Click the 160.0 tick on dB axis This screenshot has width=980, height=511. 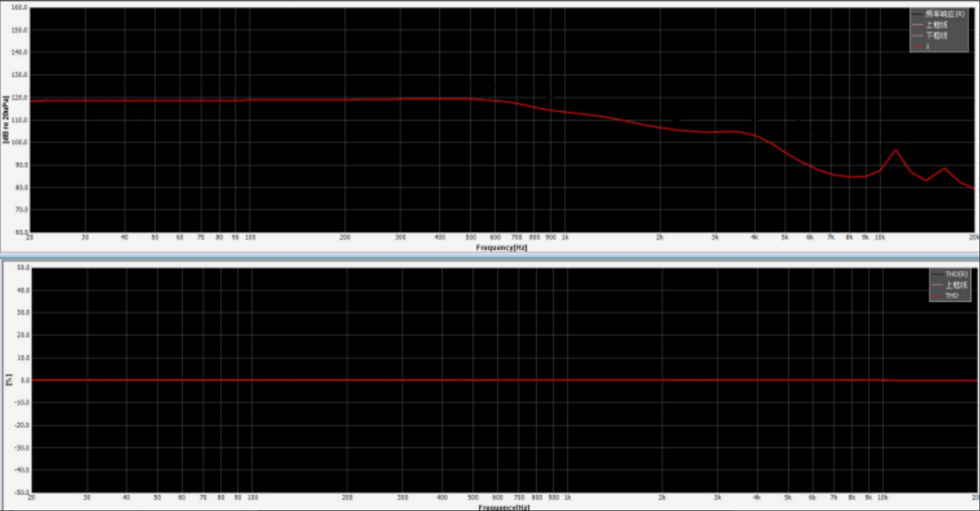click(x=19, y=8)
